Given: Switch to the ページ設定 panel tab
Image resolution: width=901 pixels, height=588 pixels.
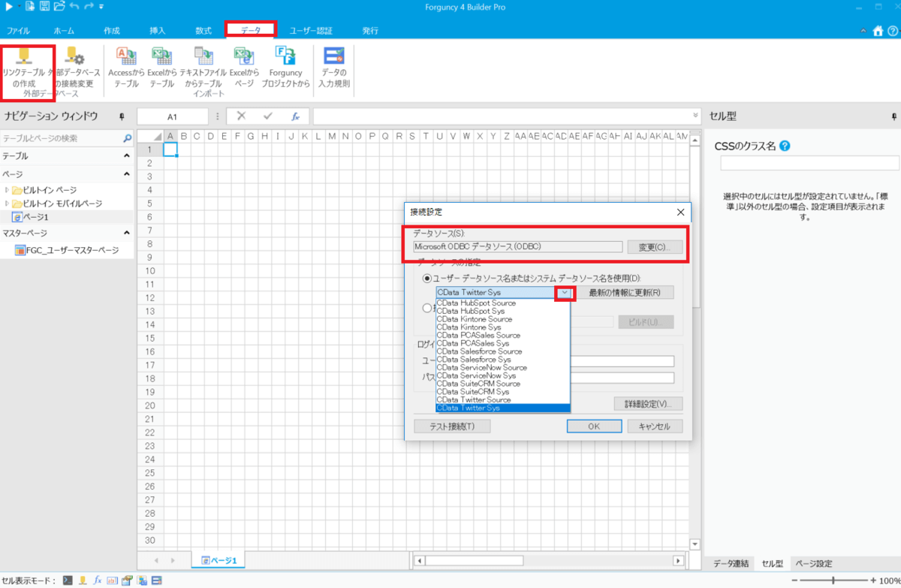Looking at the screenshot, I should [813, 564].
